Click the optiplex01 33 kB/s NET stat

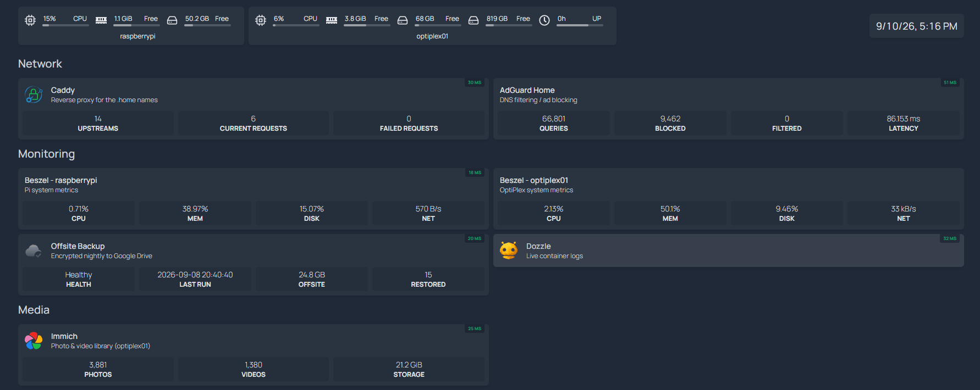pos(904,213)
